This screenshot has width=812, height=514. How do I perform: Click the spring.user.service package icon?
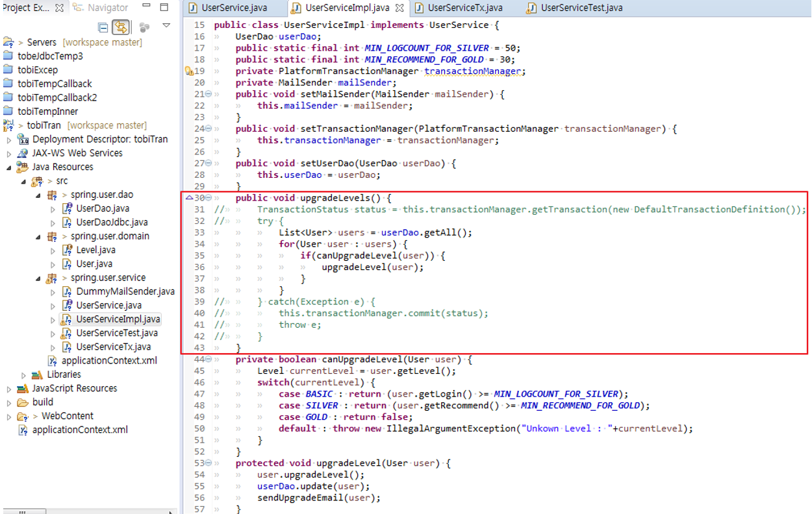point(52,278)
